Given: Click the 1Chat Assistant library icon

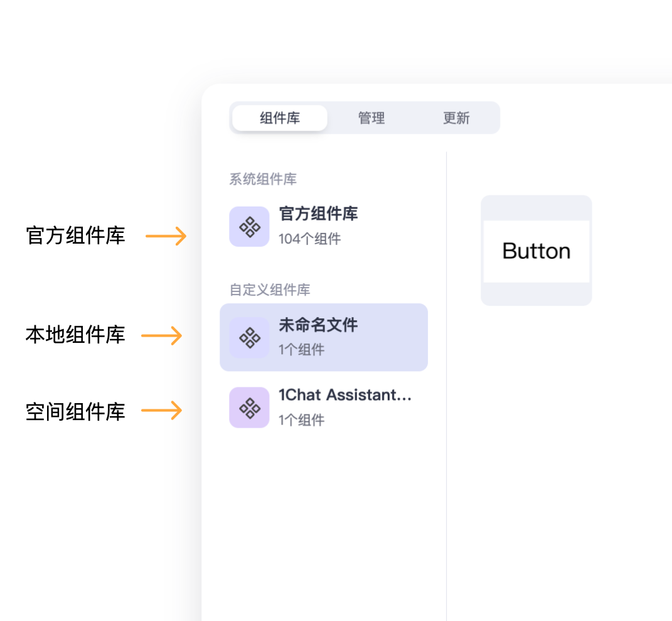Looking at the screenshot, I should coord(249,408).
